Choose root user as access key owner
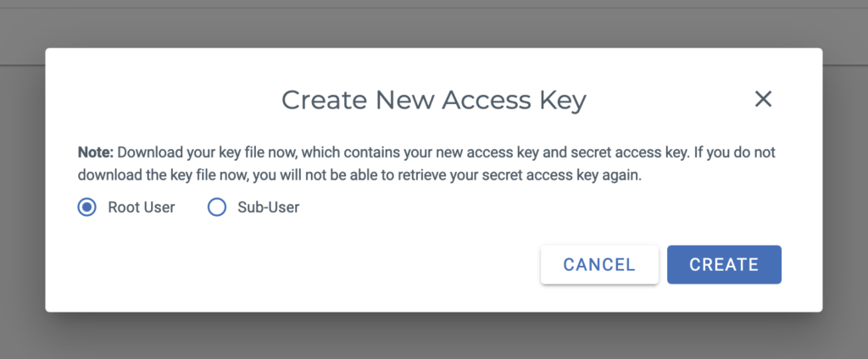This screenshot has height=359, width=868. 87,207
